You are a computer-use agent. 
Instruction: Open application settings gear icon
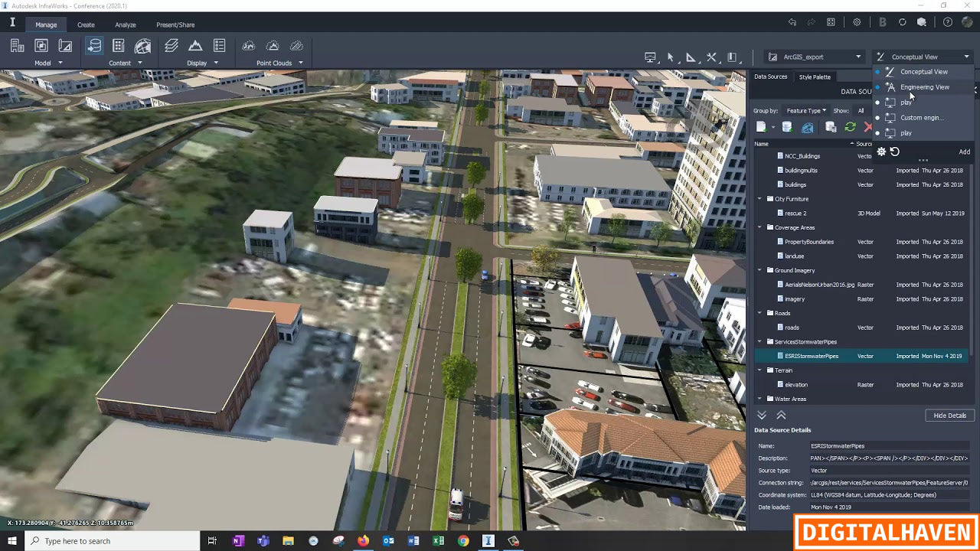tap(857, 22)
